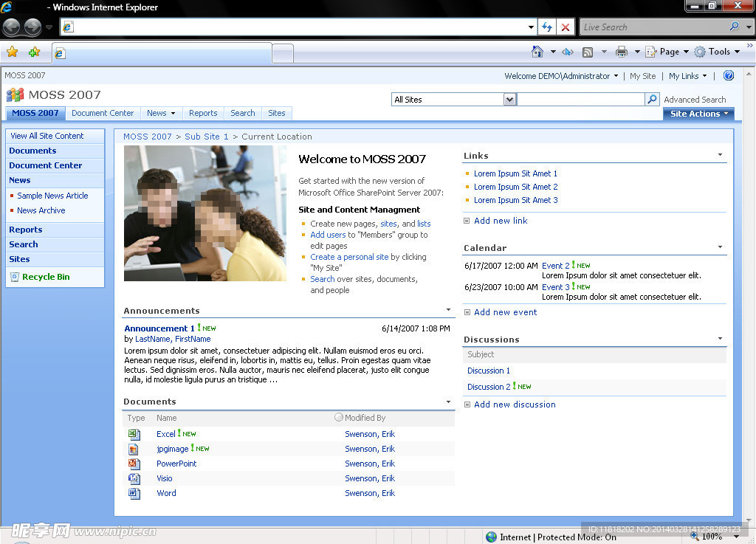The image size is (756, 544).
Task: Click the SharePoint Help question mark icon
Action: [x=729, y=75]
